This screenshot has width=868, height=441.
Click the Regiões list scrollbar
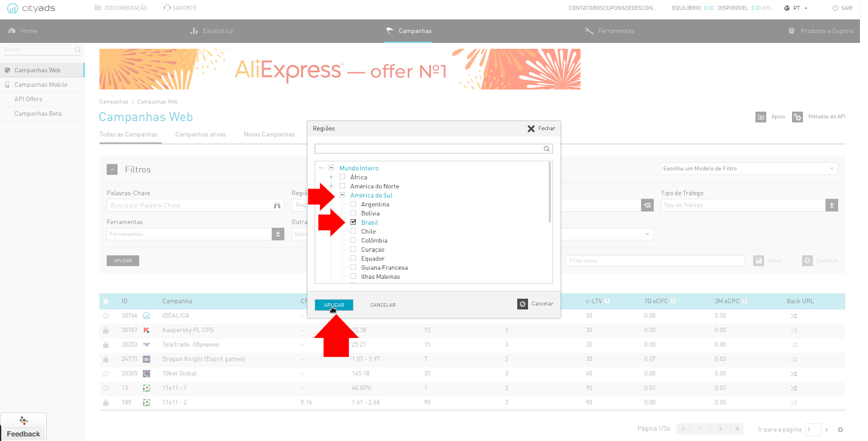[550, 193]
